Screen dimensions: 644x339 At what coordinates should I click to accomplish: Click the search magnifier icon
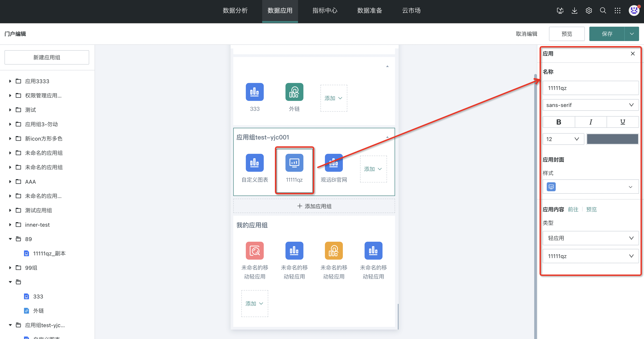tap(603, 11)
